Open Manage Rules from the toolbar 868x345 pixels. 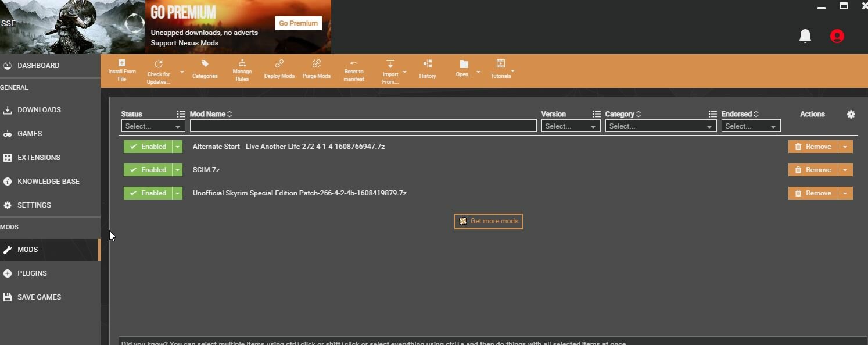click(x=242, y=71)
